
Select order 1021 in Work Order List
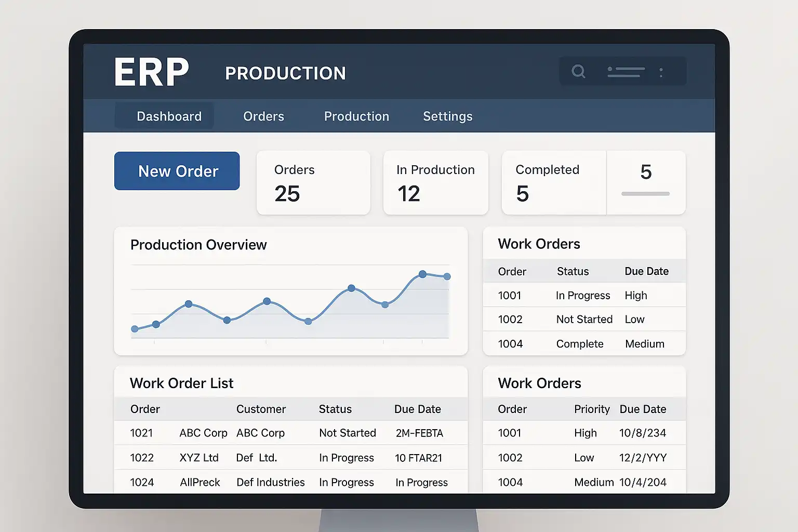141,433
